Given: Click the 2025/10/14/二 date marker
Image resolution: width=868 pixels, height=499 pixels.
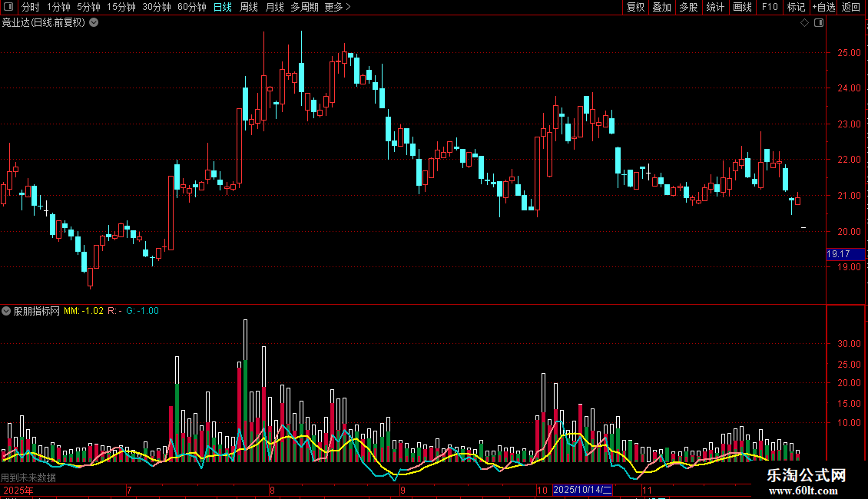Looking at the screenshot, I should (x=582, y=490).
